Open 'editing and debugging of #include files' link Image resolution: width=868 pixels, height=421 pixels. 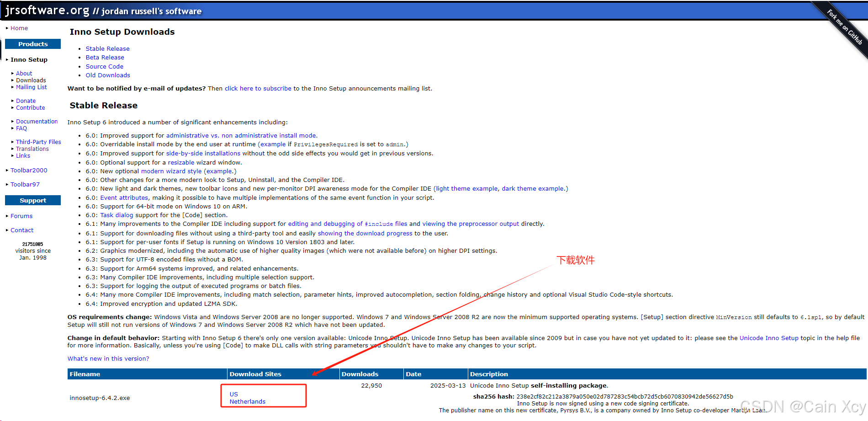coord(347,224)
